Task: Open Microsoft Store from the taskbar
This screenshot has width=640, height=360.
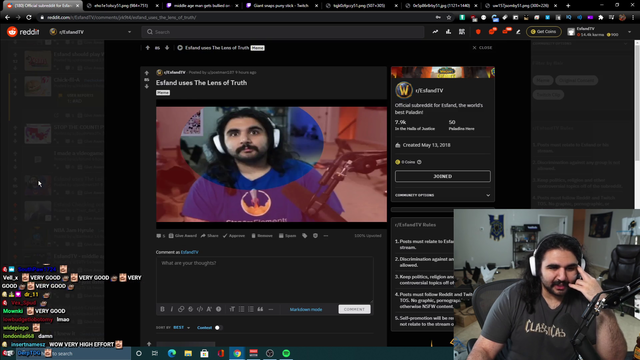Action: point(204,353)
